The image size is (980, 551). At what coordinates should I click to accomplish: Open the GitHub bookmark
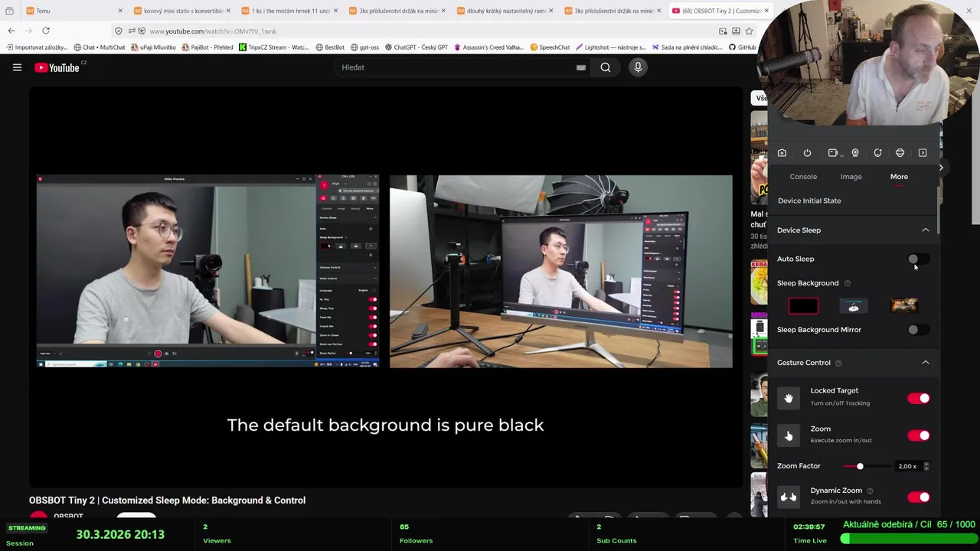pos(743,47)
